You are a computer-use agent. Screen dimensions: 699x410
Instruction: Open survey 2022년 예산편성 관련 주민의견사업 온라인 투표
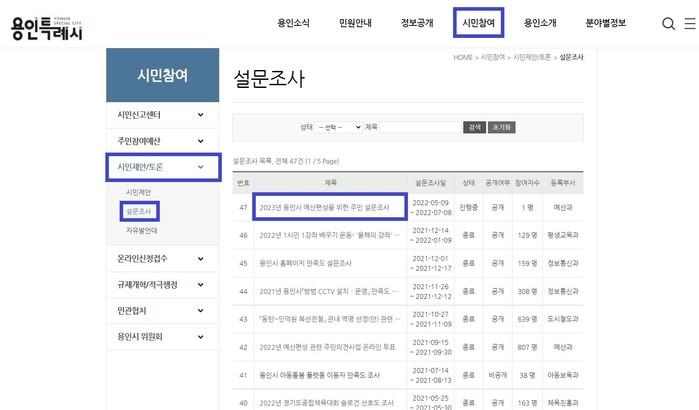pyautogui.click(x=327, y=347)
